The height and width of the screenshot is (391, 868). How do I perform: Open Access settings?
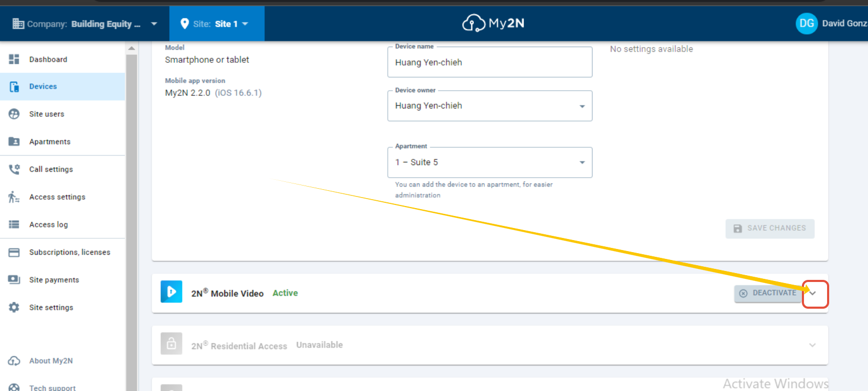62,197
